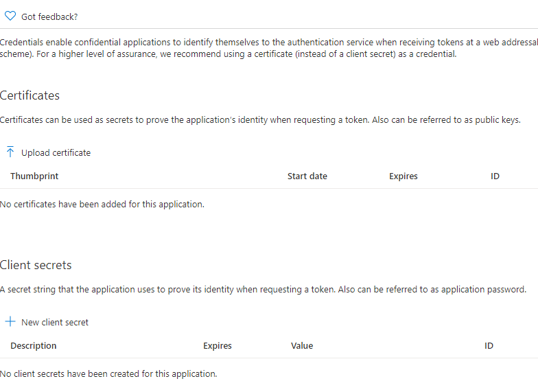
Task: Click the 'A secret string' description text
Action: click(263, 290)
